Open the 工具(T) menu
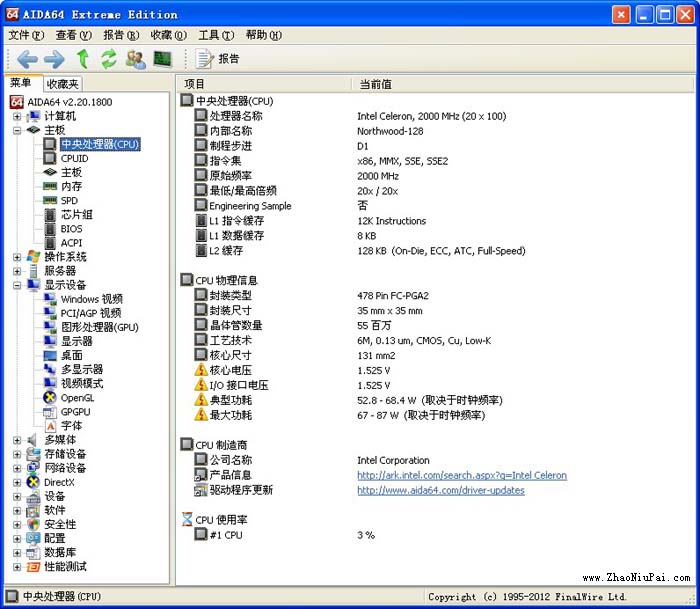 click(x=216, y=35)
